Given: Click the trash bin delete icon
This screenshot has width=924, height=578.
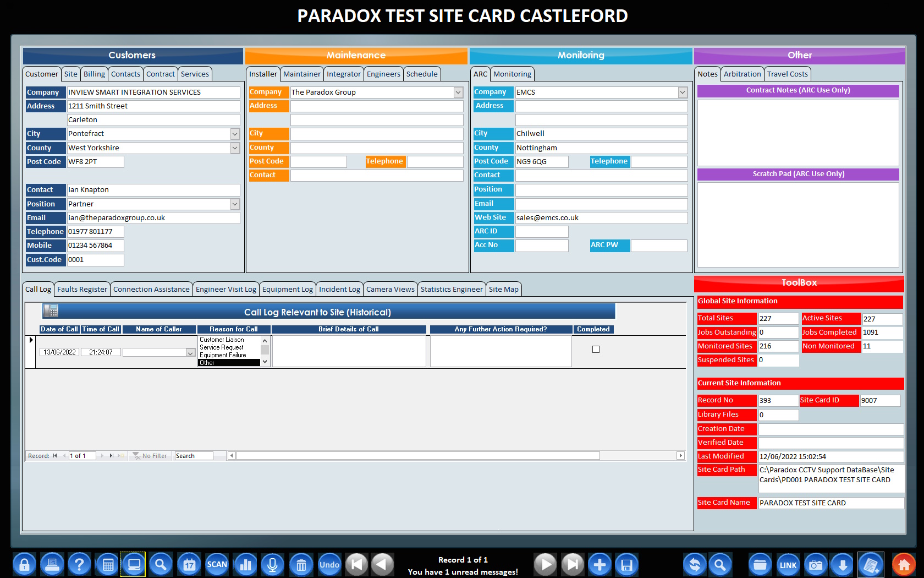Looking at the screenshot, I should 301,564.
